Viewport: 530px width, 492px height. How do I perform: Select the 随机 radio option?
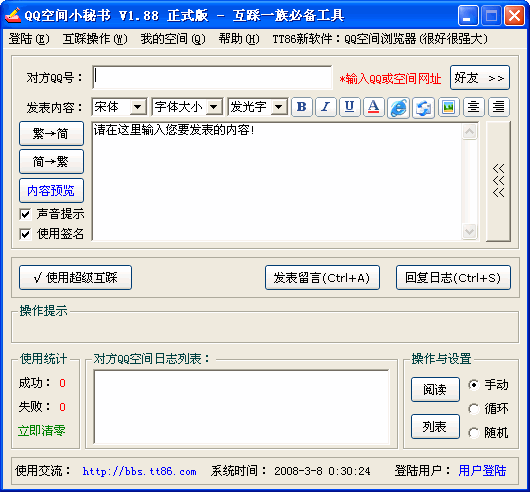point(474,433)
